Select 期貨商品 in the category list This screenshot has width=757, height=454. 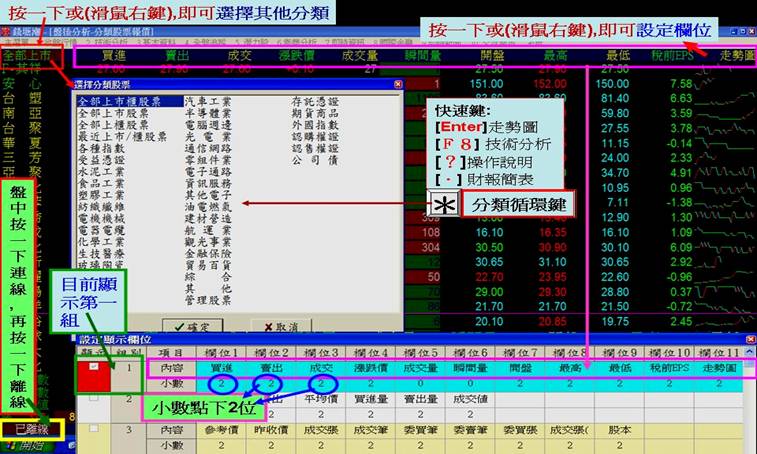(x=313, y=114)
